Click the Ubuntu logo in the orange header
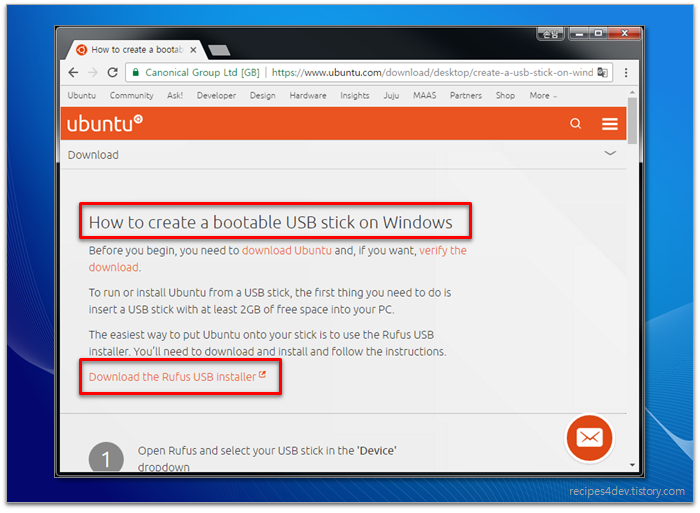This screenshot has height=513, width=700. [x=105, y=123]
